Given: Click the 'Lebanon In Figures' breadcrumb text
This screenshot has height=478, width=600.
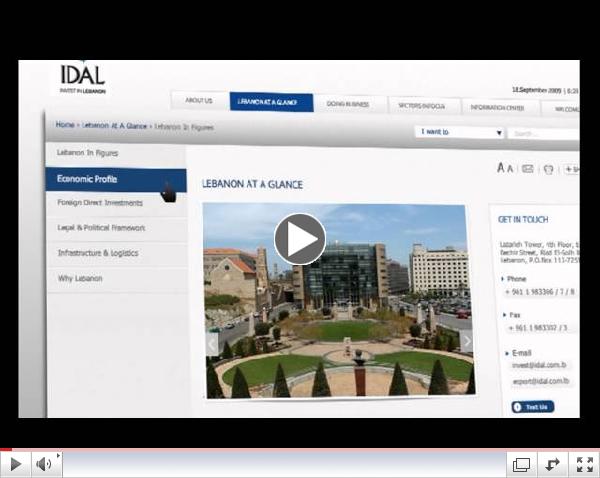Looking at the screenshot, I should click(184, 127).
